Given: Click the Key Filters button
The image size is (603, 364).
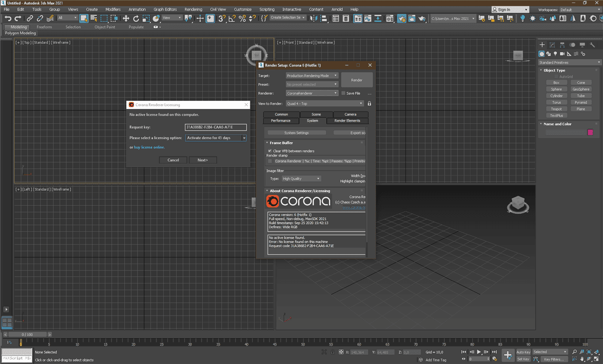Looking at the screenshot, I should [553, 359].
